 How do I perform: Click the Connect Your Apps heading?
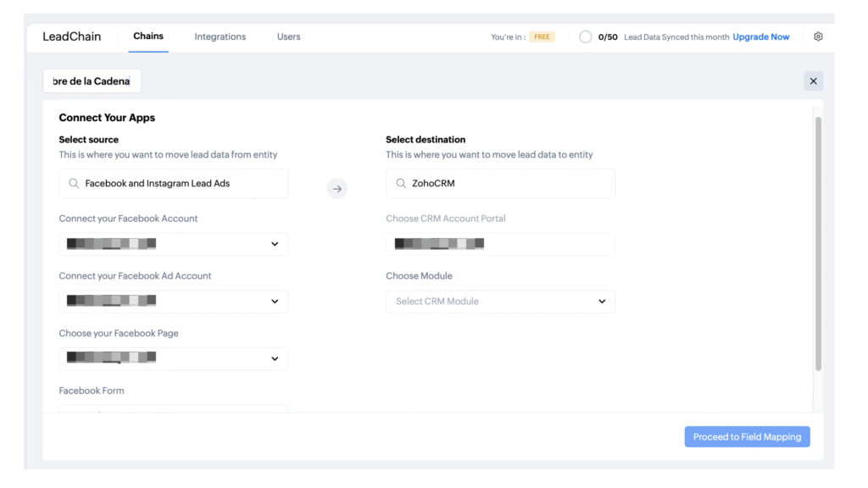point(107,118)
